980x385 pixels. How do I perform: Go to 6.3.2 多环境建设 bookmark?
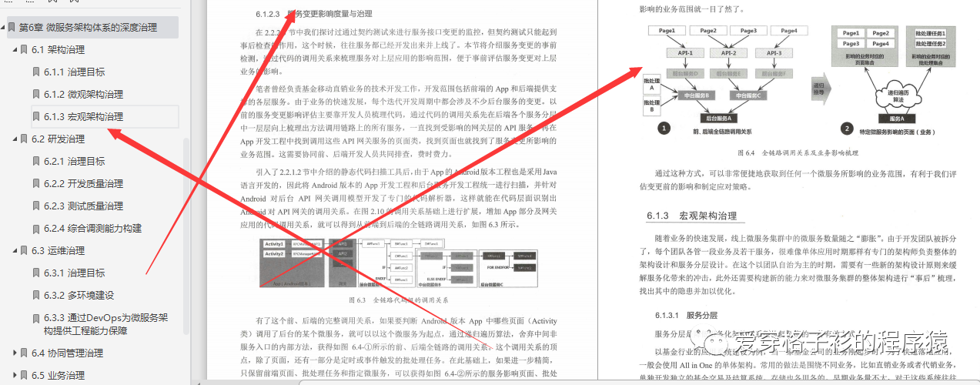[x=79, y=296]
